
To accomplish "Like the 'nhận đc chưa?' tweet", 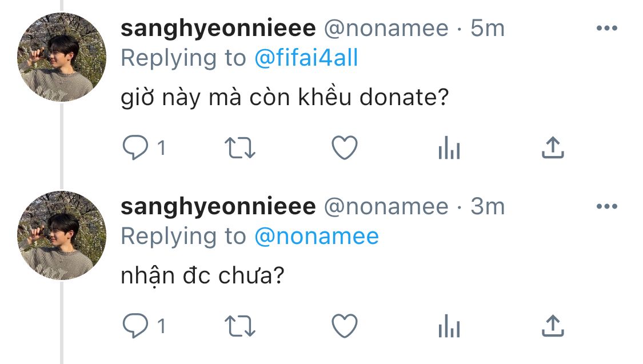I will point(345,326).
